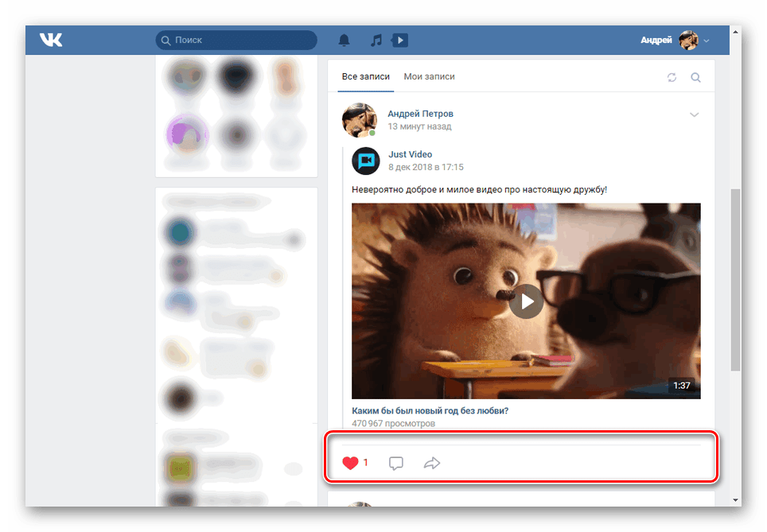Viewport: 767px width, 532px height.
Task: Open the post time 13 минут назад
Action: (419, 126)
